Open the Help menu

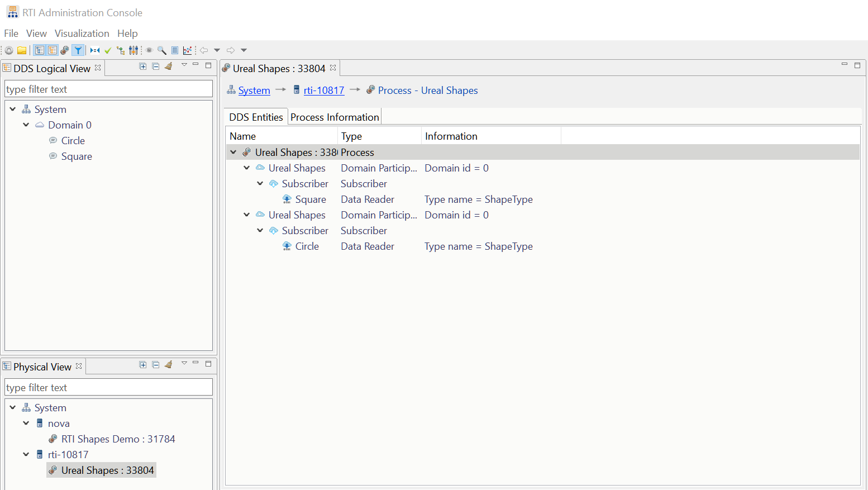(127, 34)
